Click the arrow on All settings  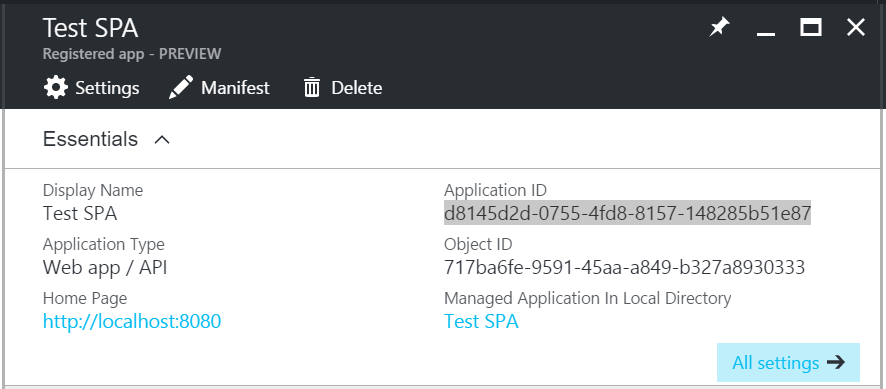click(x=836, y=362)
